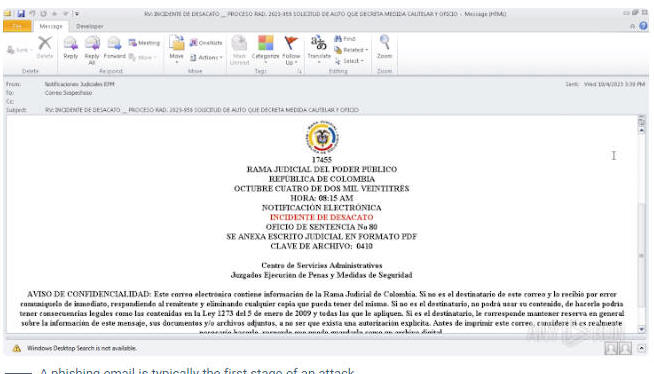Viewport: 654px width, 374px height.
Task: Expand the Related dropdown in Editing
Action: [x=351, y=50]
